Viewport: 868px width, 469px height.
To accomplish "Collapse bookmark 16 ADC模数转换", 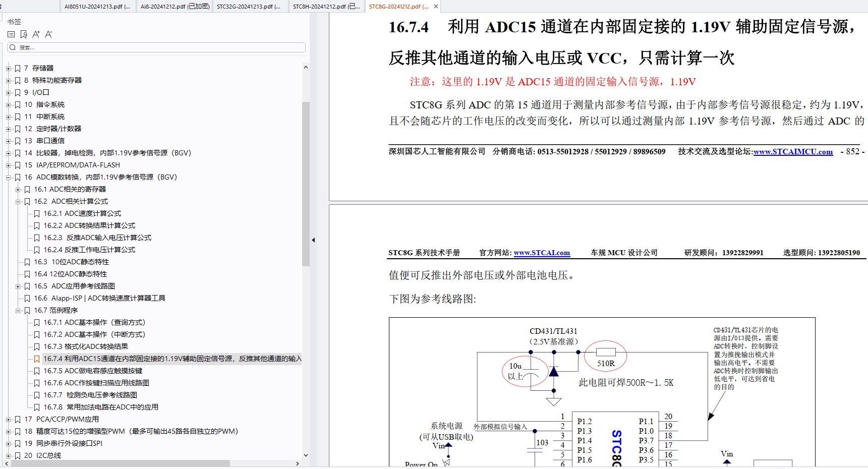I will coord(8,177).
